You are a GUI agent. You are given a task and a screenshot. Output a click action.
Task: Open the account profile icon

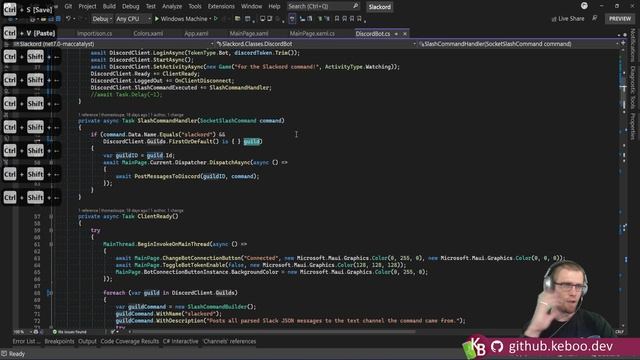point(584,6)
